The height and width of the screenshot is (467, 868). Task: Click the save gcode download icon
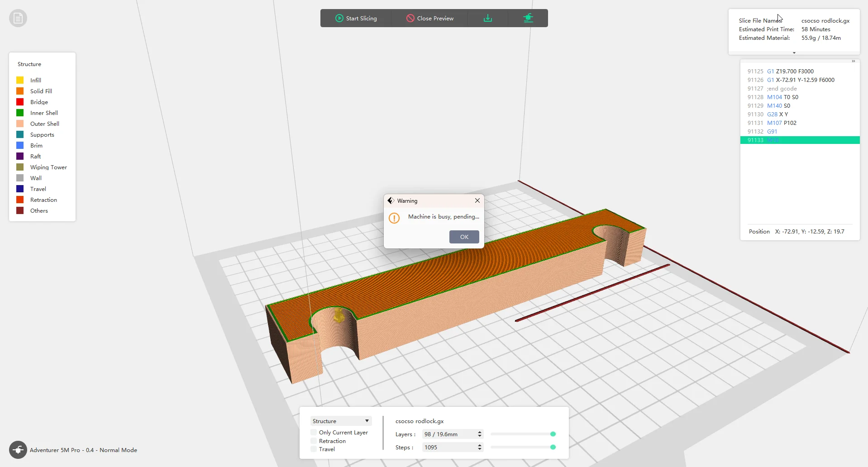(487, 18)
